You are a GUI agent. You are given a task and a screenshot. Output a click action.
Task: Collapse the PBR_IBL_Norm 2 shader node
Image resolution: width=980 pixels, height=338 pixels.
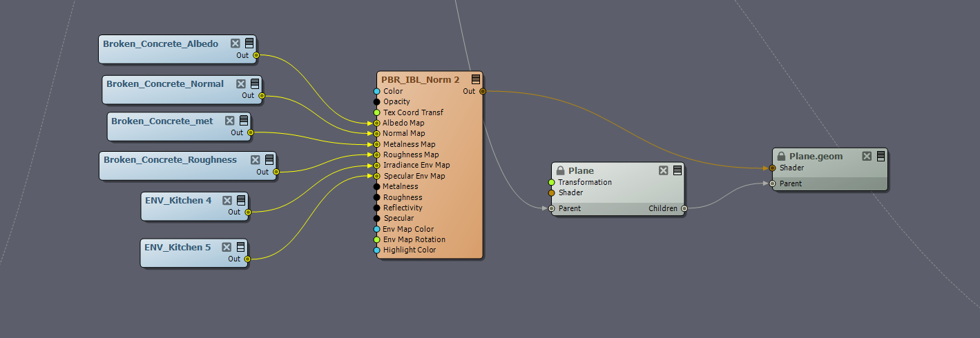(476, 79)
